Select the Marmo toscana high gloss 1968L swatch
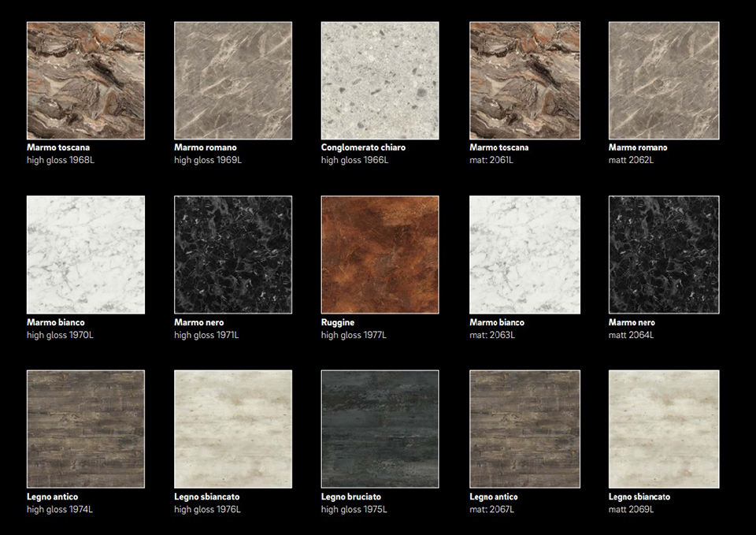The width and height of the screenshot is (756, 535). [x=86, y=80]
